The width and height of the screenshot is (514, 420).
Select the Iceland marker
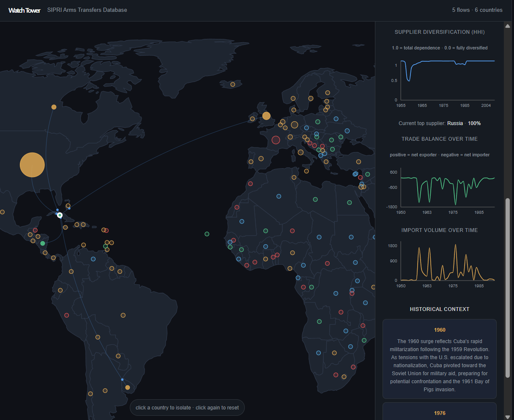pos(232,85)
